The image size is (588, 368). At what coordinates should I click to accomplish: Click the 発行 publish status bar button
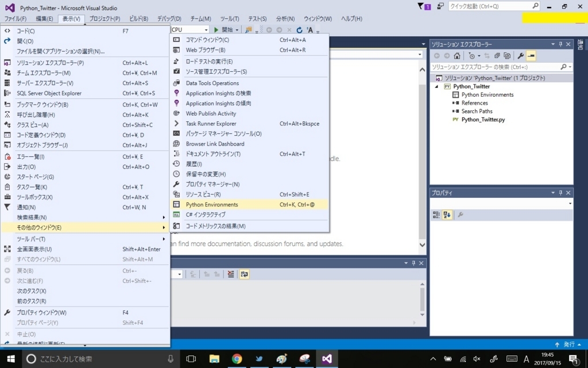[568, 344]
